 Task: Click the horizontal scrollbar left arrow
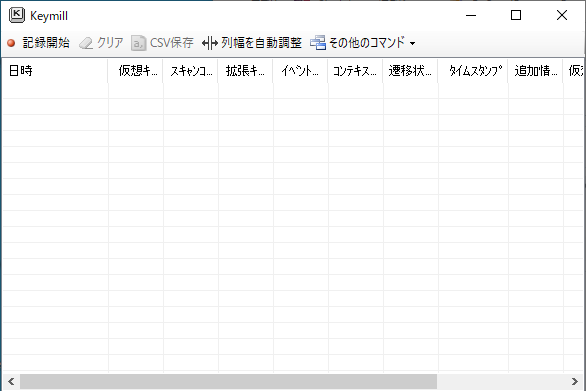(11, 382)
